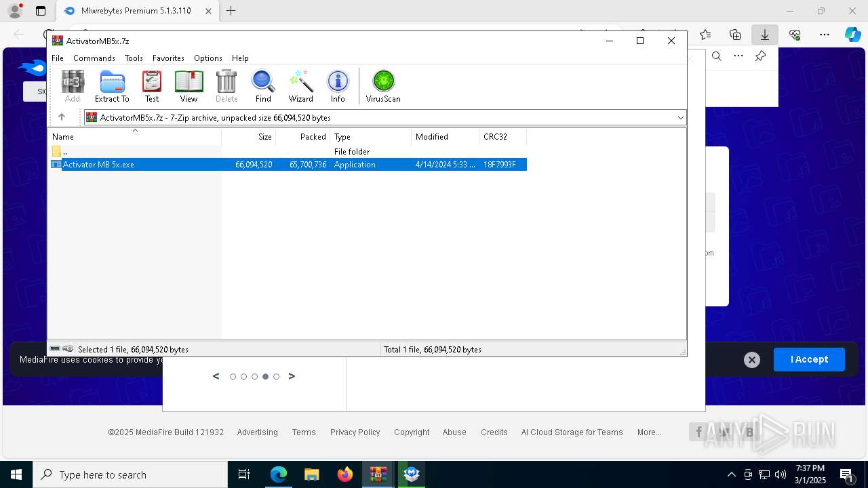Open the Terms footer link
The height and width of the screenshot is (488, 868).
(304, 432)
